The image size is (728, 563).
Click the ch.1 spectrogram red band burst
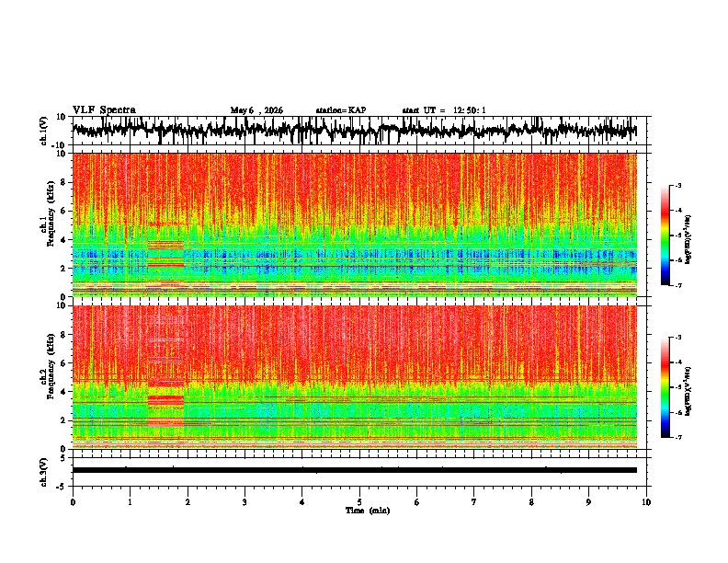(165, 253)
